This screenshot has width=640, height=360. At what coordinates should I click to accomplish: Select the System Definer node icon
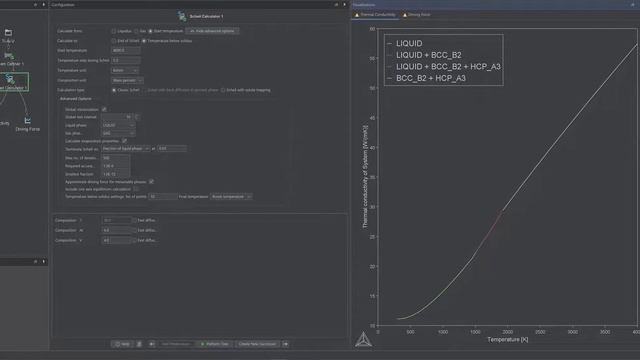(9, 56)
